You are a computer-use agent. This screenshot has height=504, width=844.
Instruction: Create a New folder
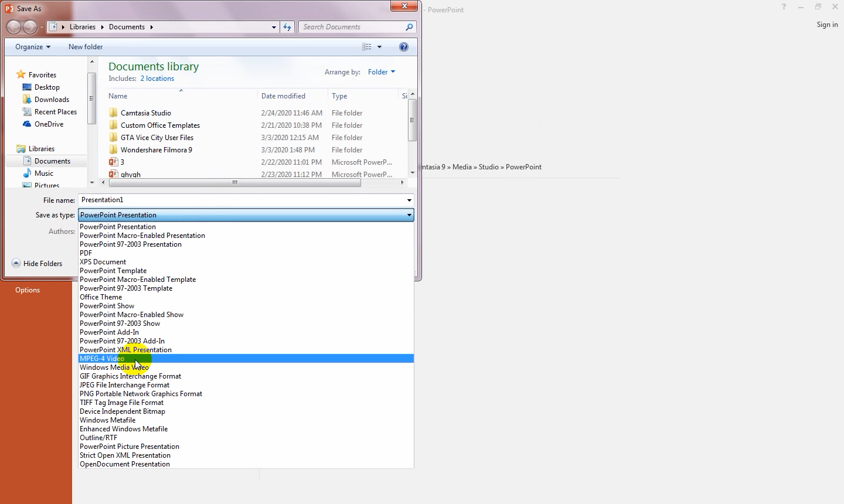click(x=86, y=47)
